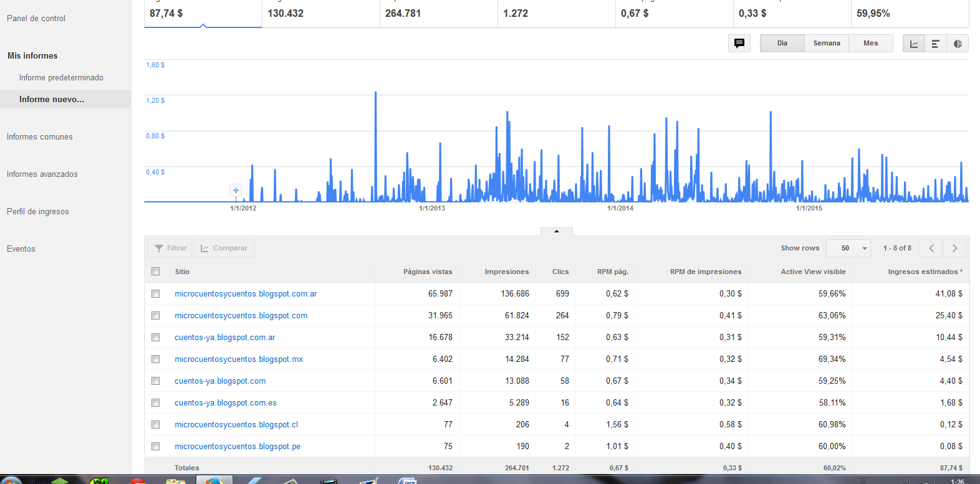Tick the cuentos-ya.blogspot.com row checkbox
Image resolution: width=980 pixels, height=484 pixels.
(156, 381)
